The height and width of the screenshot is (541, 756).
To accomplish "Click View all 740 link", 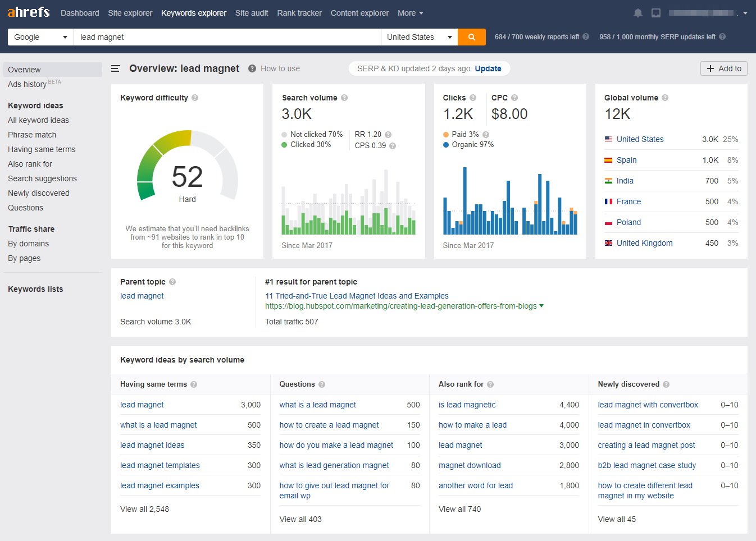I will (460, 509).
